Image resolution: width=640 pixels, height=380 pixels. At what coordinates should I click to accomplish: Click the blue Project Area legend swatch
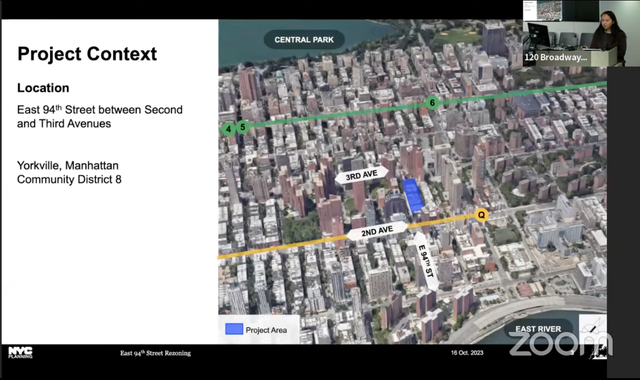(x=234, y=329)
